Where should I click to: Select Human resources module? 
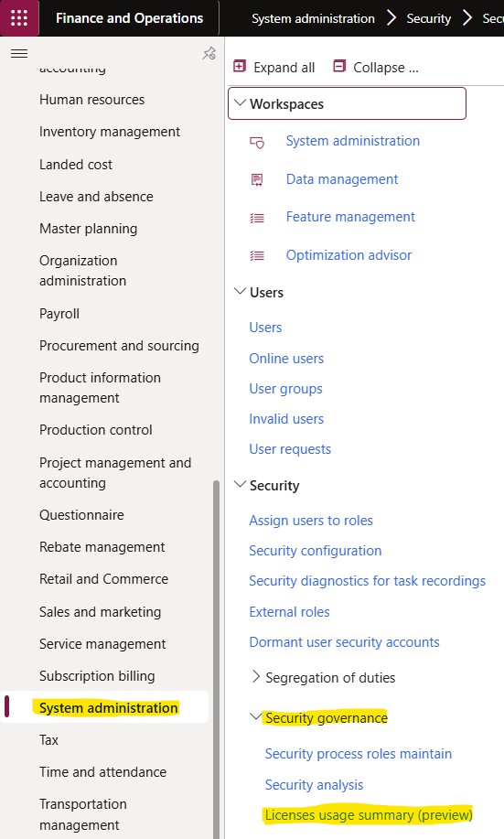(x=92, y=100)
